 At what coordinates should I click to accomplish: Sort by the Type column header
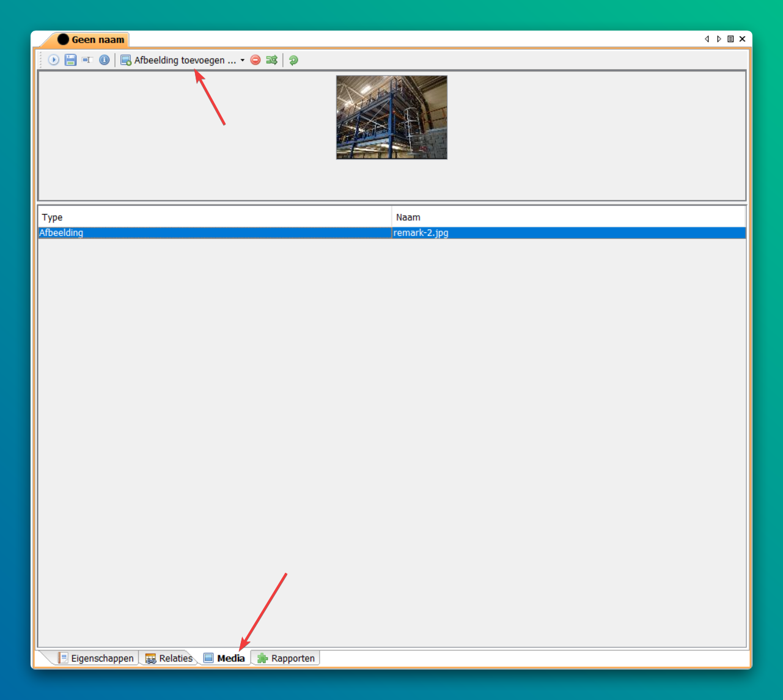tap(214, 217)
